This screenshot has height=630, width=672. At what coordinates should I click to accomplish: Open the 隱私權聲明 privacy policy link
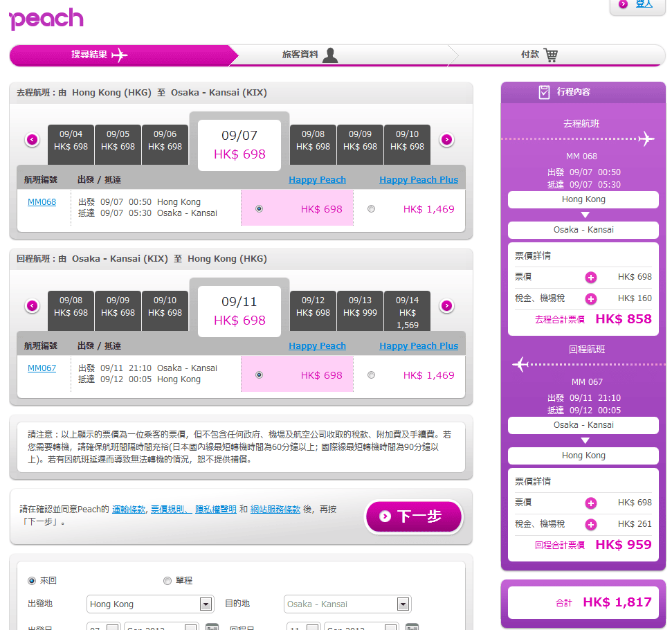(215, 510)
